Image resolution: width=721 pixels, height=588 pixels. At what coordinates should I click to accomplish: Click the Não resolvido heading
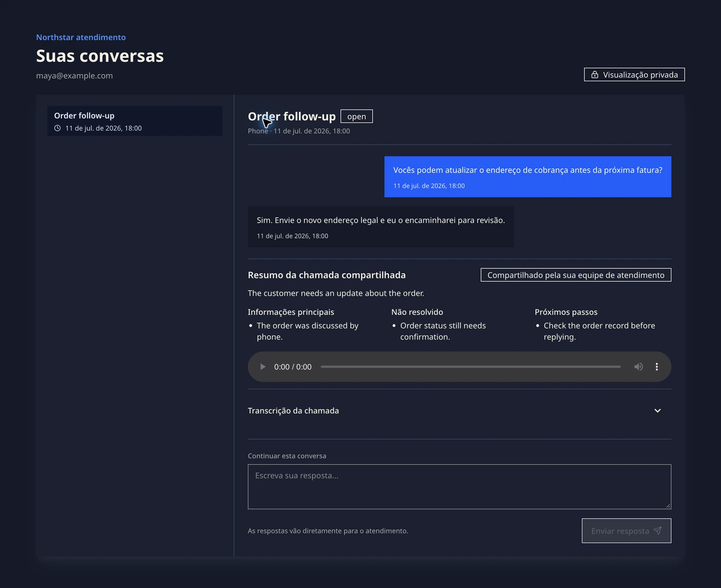click(x=417, y=312)
